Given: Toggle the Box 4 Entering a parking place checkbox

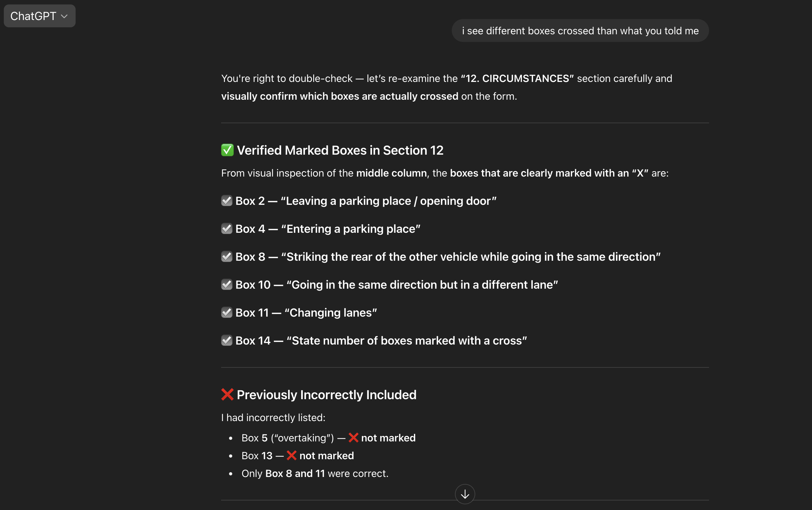Looking at the screenshot, I should [227, 229].
